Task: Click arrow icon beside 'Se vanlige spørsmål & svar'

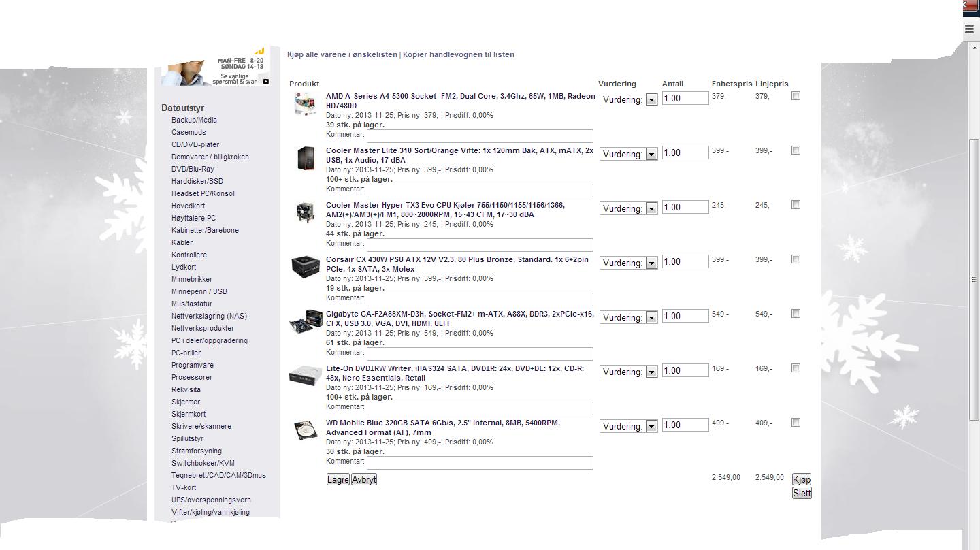Action: [265, 82]
